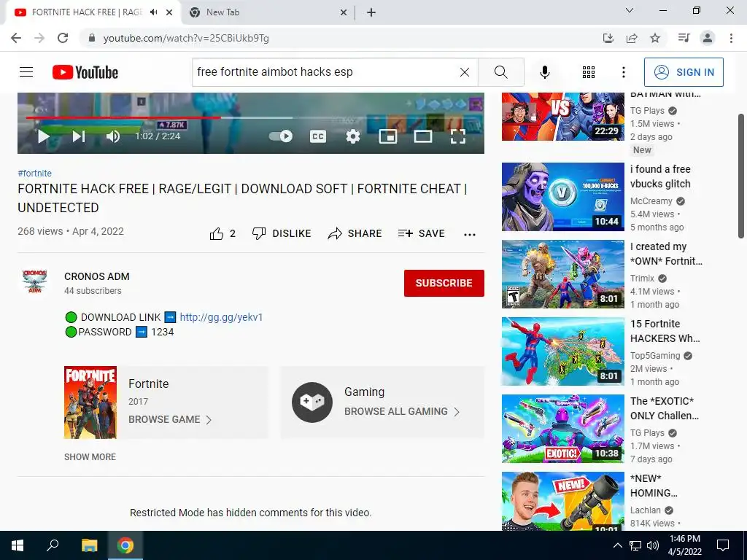Open the Fortnite game cover thumbnail

click(x=90, y=402)
